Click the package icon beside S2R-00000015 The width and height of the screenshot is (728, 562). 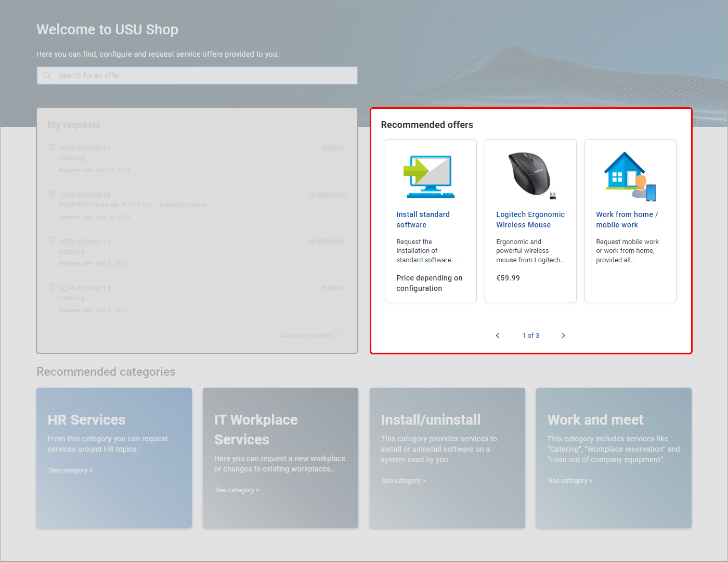click(x=51, y=240)
